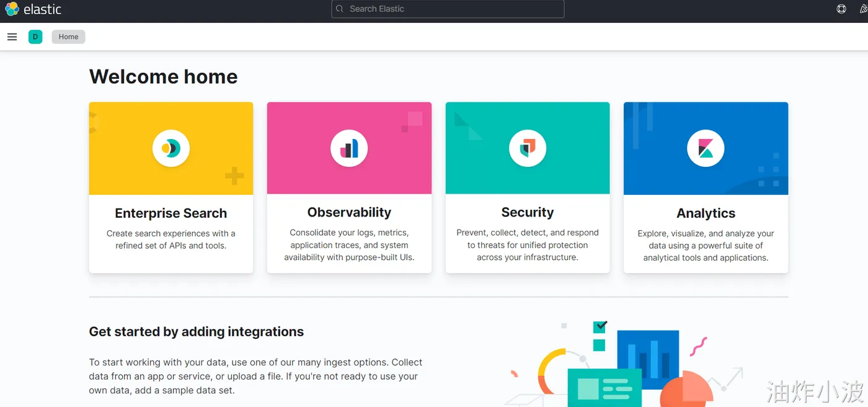Click the elastic wordmark text
Screen dimensions: 868x407
tap(42, 9)
